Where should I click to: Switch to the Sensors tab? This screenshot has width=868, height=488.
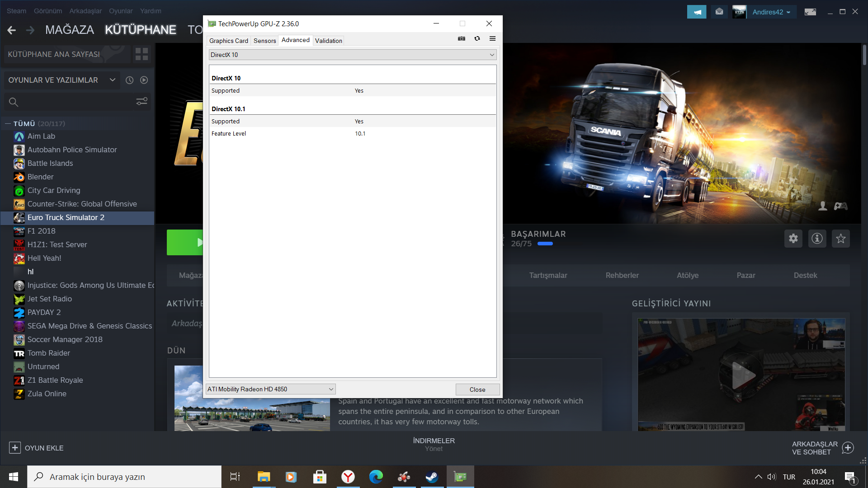264,41
